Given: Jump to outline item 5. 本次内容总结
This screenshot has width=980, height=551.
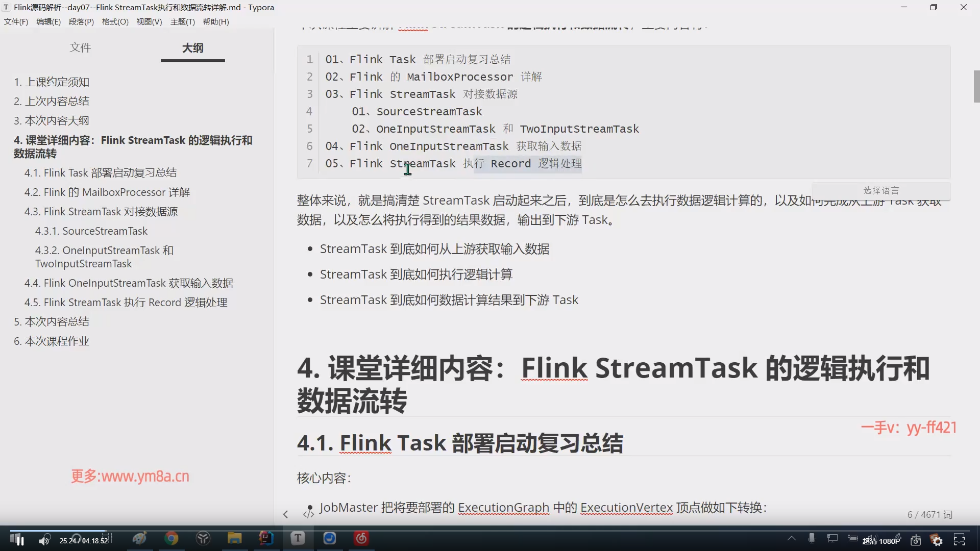Looking at the screenshot, I should pos(52,321).
